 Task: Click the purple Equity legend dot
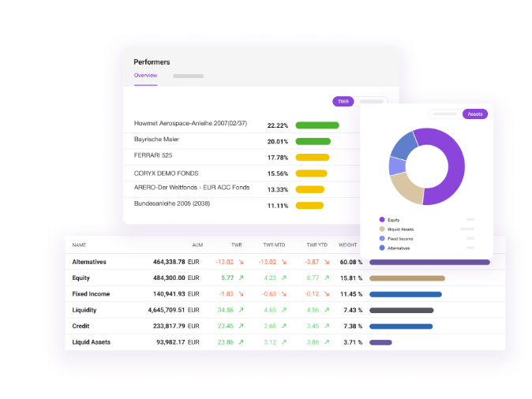tap(382, 220)
